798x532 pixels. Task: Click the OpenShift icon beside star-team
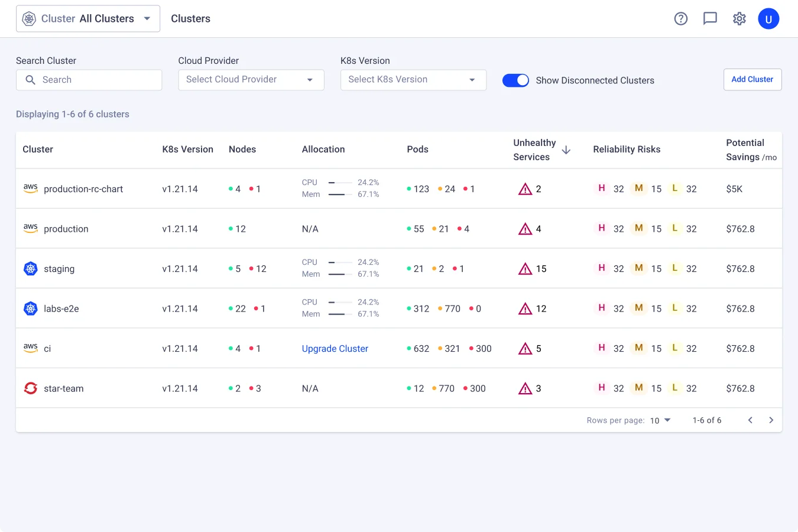(31, 388)
